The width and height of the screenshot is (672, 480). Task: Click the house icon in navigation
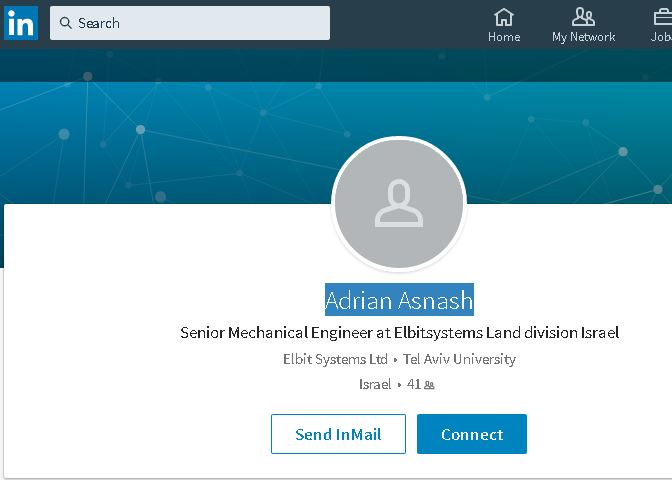pos(504,17)
